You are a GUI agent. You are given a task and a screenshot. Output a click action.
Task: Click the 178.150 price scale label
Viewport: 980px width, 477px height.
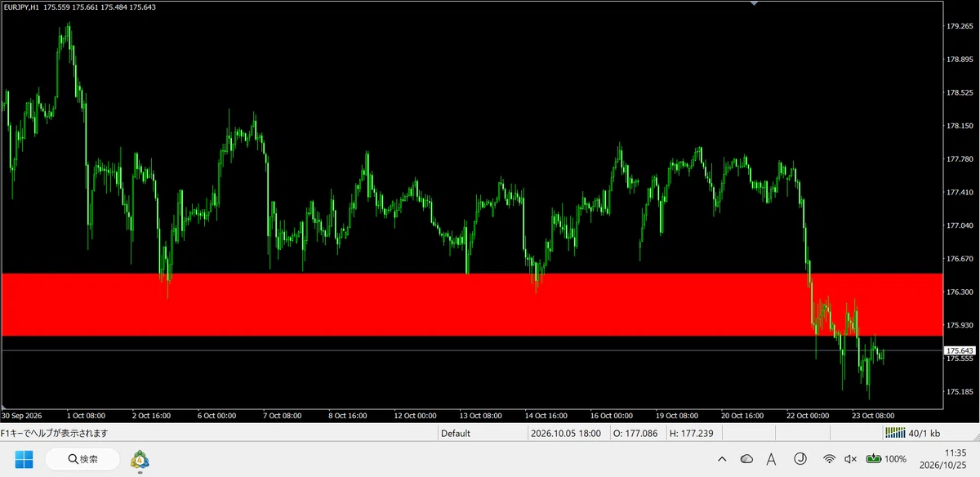pyautogui.click(x=959, y=126)
